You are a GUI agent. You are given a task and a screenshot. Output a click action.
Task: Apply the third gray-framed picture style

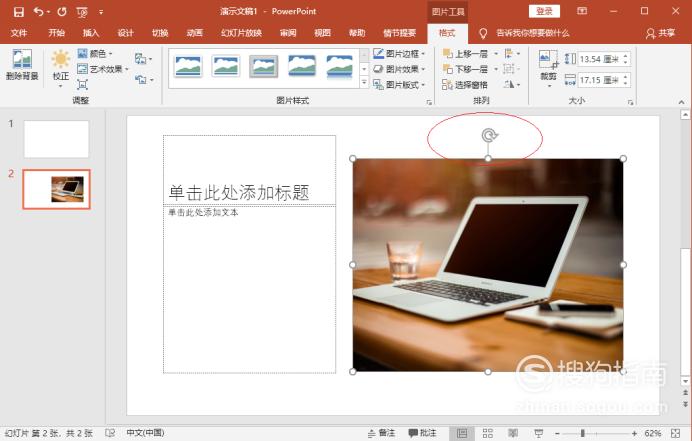pyautogui.click(x=263, y=66)
